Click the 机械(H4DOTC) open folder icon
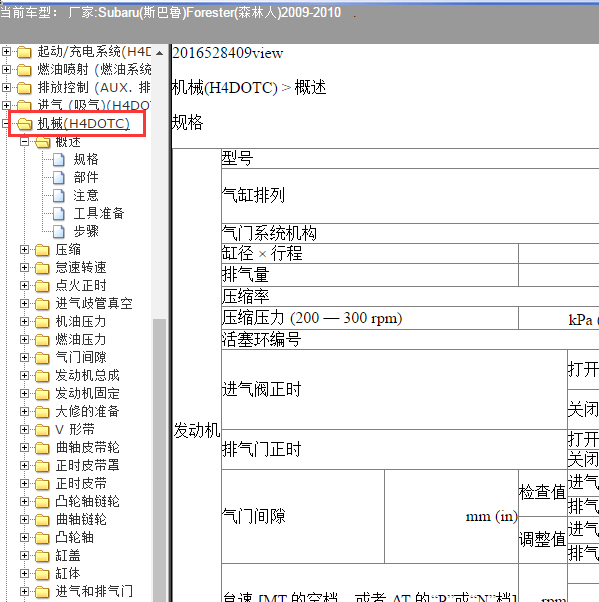The image size is (599, 602). 25,124
